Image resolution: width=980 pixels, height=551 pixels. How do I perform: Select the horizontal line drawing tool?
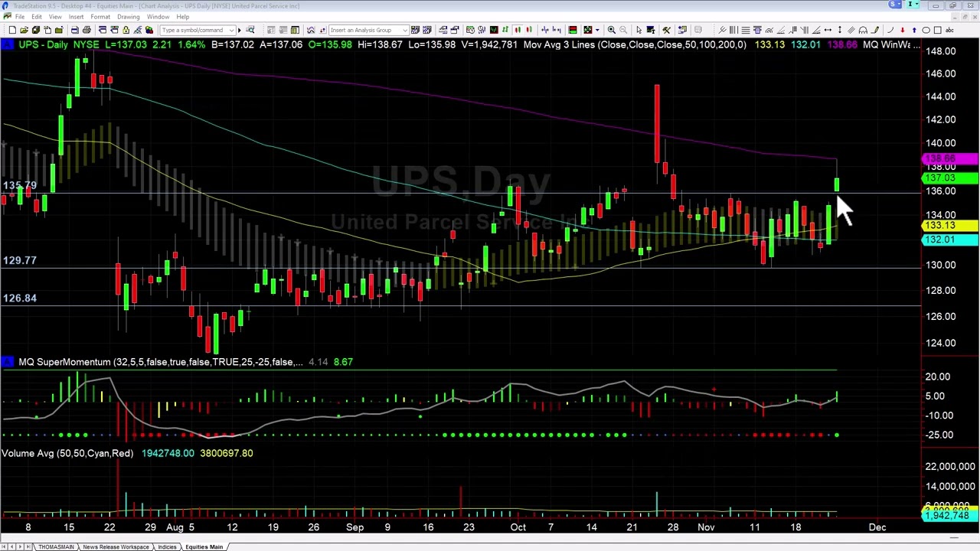pos(828,30)
